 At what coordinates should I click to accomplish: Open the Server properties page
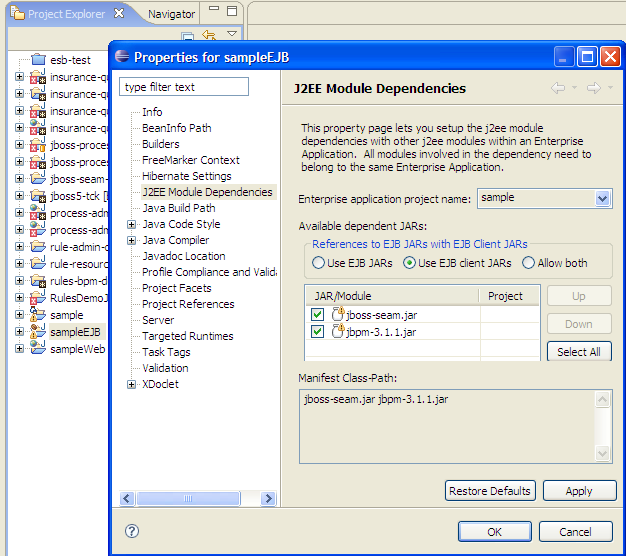click(158, 320)
